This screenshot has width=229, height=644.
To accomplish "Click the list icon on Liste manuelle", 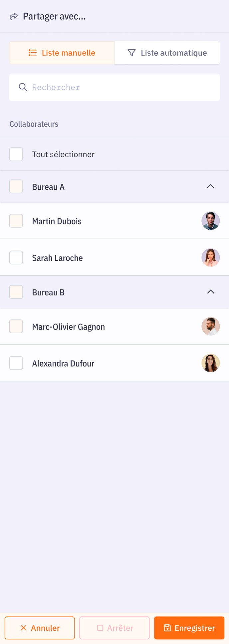I will pyautogui.click(x=33, y=53).
